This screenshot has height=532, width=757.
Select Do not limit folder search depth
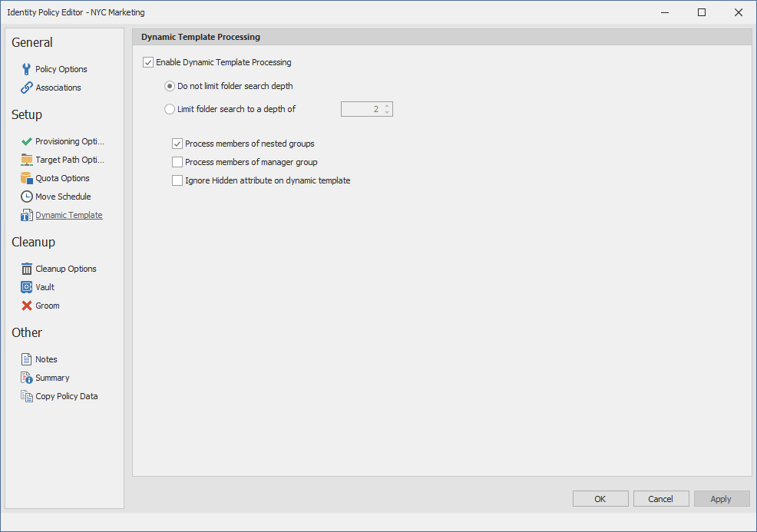pos(169,86)
